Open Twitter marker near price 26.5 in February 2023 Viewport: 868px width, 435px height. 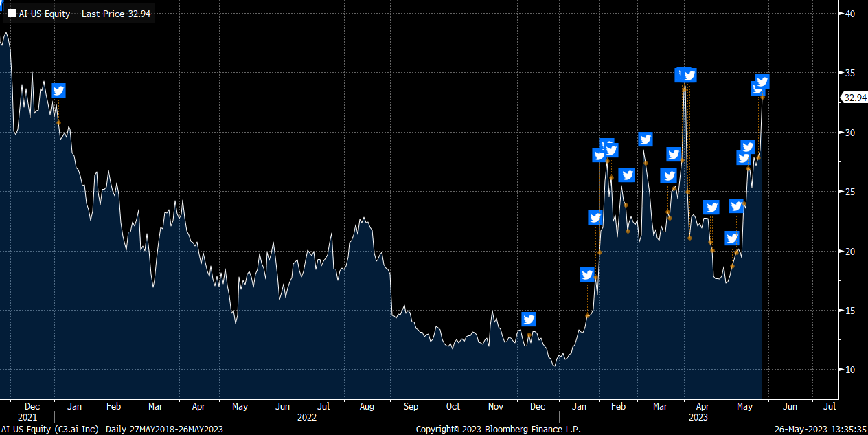click(626, 175)
